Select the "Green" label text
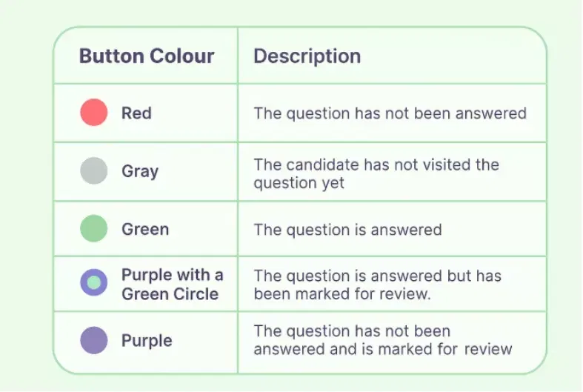Screen dimensions: 583x392 (x=145, y=230)
